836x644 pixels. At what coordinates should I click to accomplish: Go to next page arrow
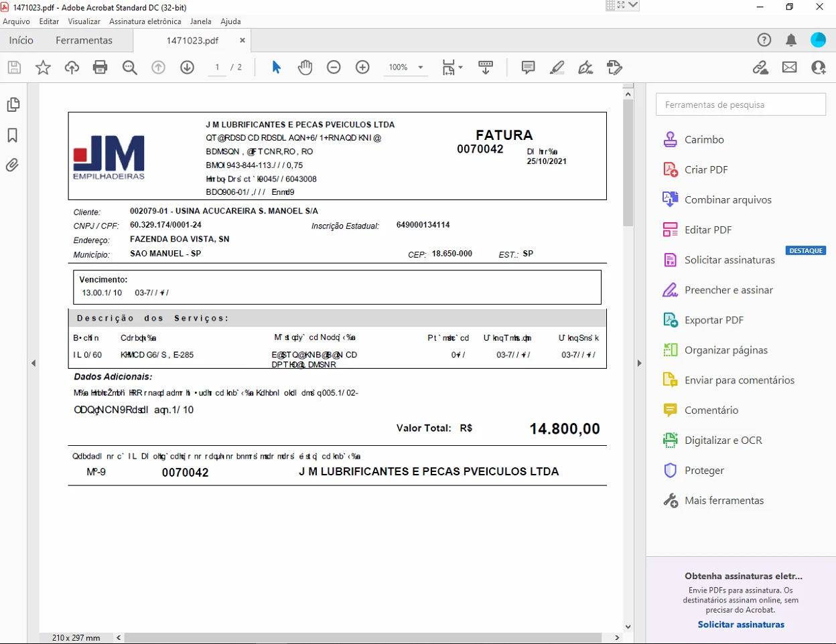pyautogui.click(x=188, y=68)
